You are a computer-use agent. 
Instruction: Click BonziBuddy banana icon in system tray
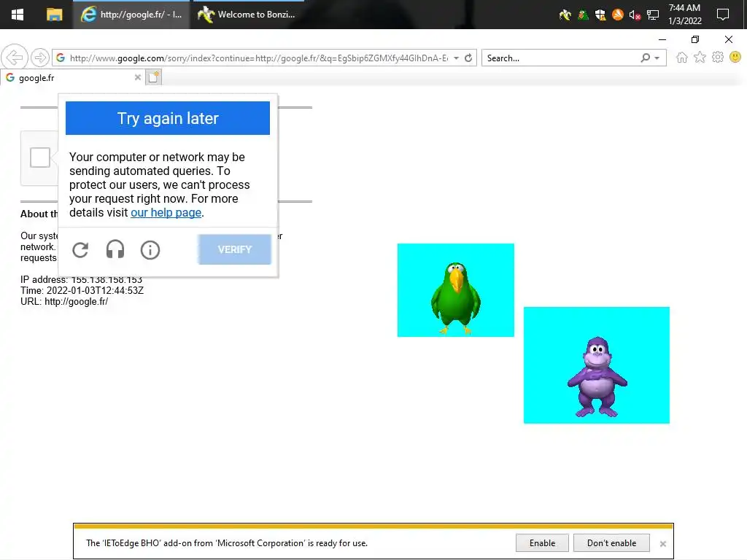(x=565, y=15)
